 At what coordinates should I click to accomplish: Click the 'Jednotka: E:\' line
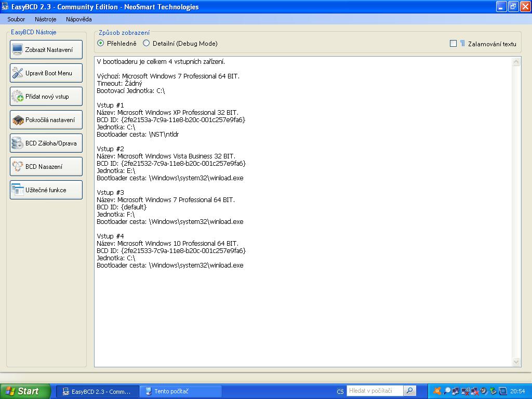click(116, 170)
